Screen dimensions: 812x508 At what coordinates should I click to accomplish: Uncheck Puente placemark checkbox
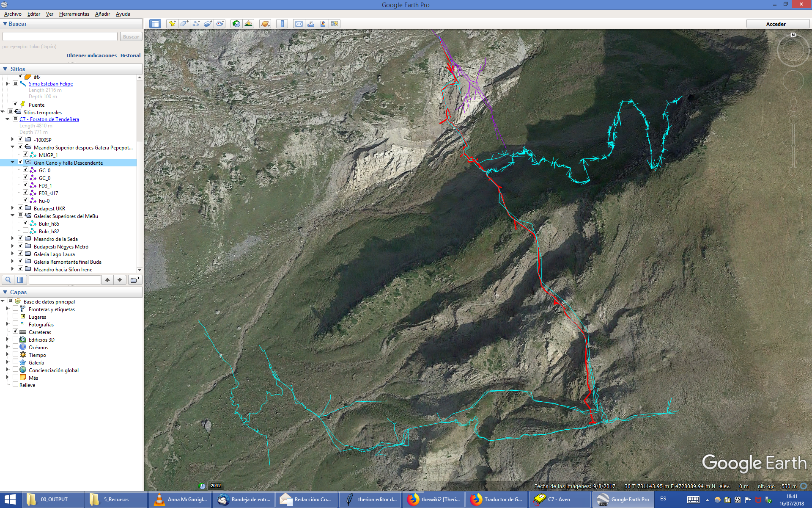pos(16,104)
